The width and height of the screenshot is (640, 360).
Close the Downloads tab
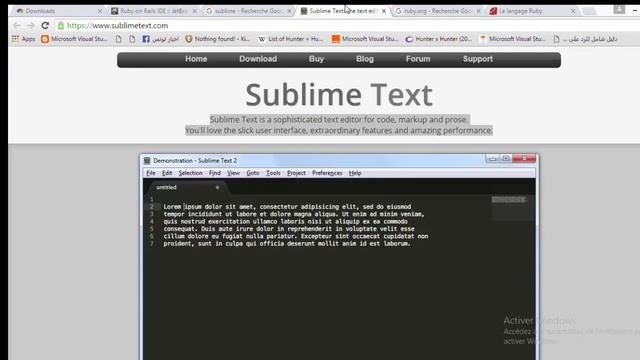click(x=100, y=11)
